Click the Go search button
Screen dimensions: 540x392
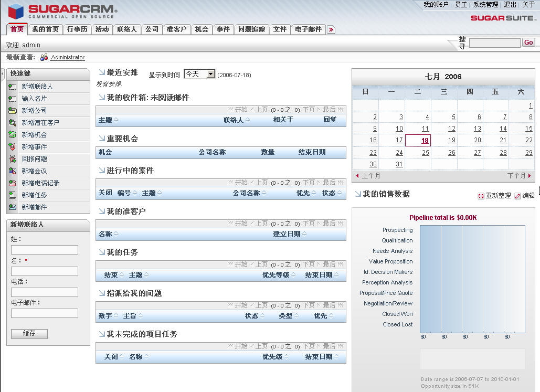tap(528, 43)
